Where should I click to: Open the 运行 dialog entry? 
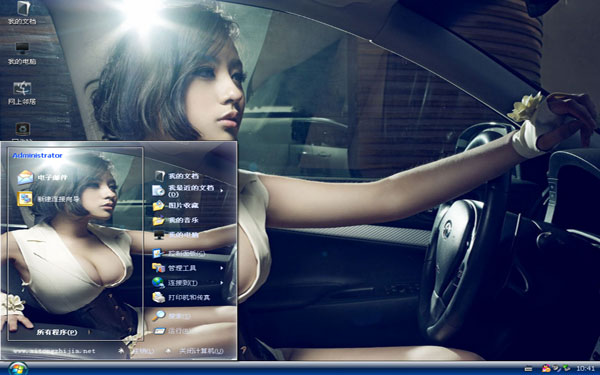(172, 331)
